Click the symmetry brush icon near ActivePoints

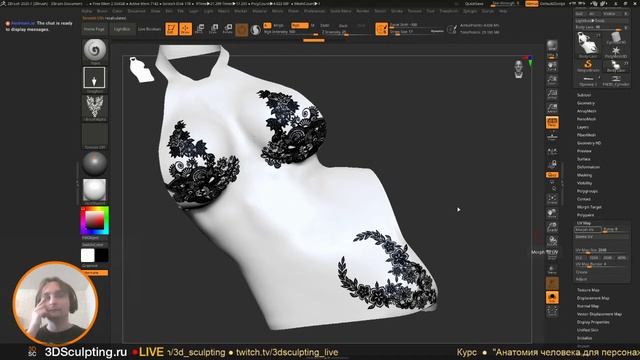(451, 29)
